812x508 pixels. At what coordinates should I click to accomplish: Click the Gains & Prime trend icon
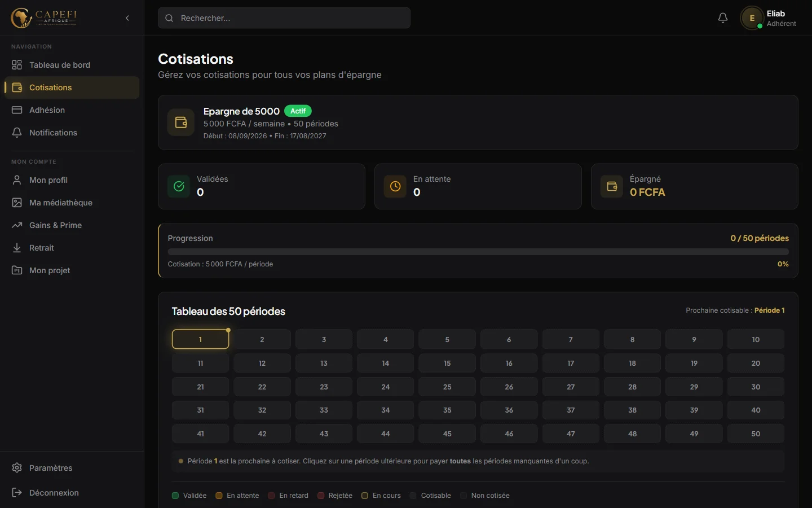point(17,225)
